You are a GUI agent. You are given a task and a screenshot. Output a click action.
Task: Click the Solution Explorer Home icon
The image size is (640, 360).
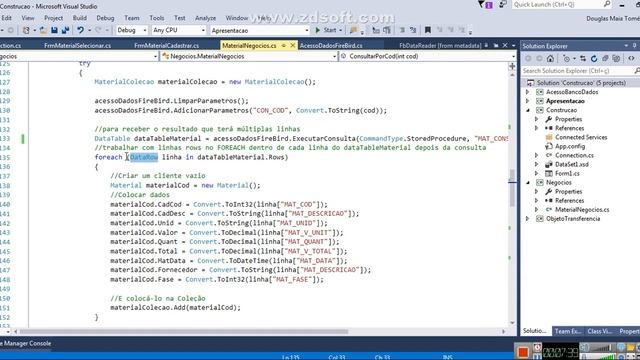(x=550, y=59)
